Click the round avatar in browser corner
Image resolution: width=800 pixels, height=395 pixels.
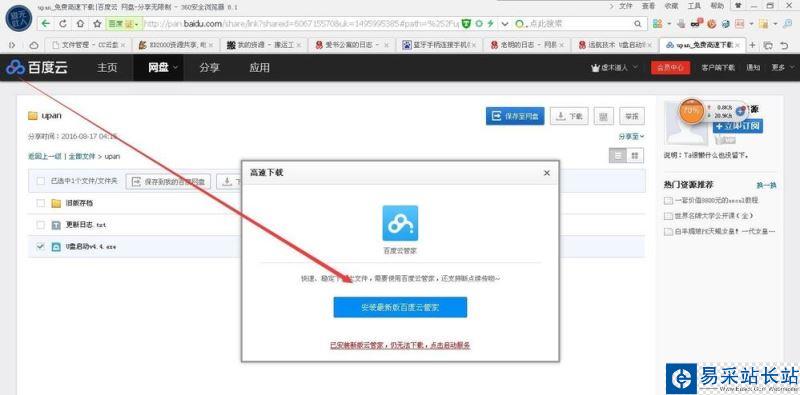pos(19,19)
